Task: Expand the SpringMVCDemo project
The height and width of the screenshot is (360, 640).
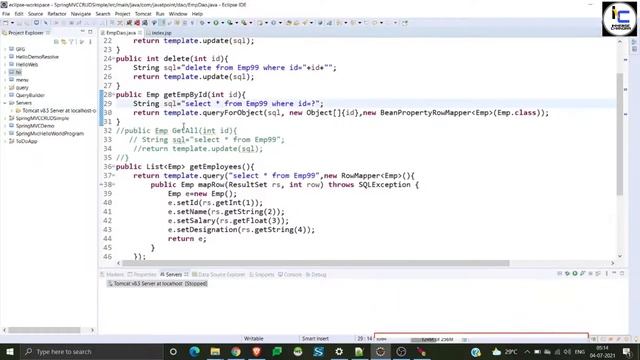Action: 5,126
